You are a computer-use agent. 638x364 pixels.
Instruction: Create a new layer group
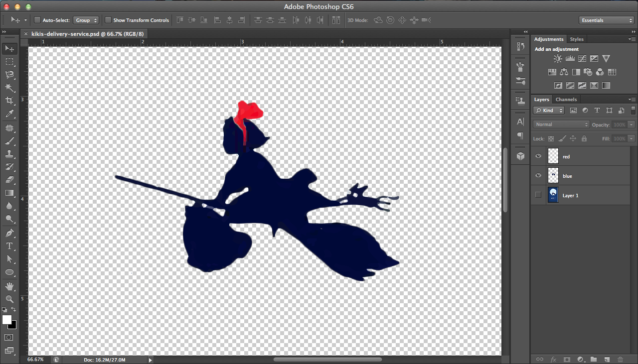594,359
